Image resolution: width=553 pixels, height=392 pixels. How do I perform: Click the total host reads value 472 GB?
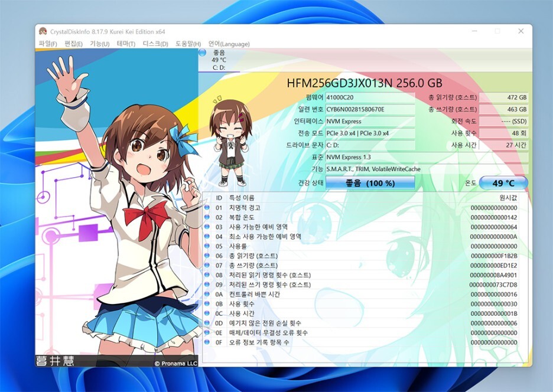[503, 97]
